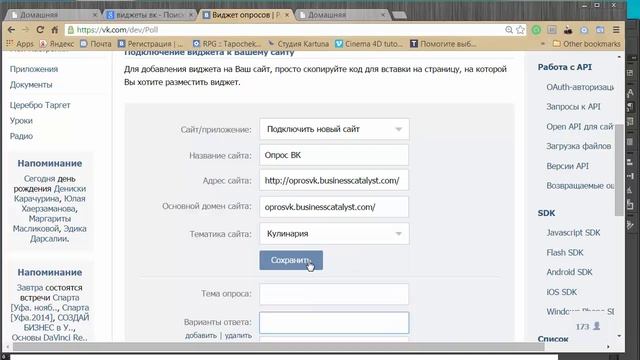Open iOS SDK link
Screen dimensions: 640x360
coord(562,292)
